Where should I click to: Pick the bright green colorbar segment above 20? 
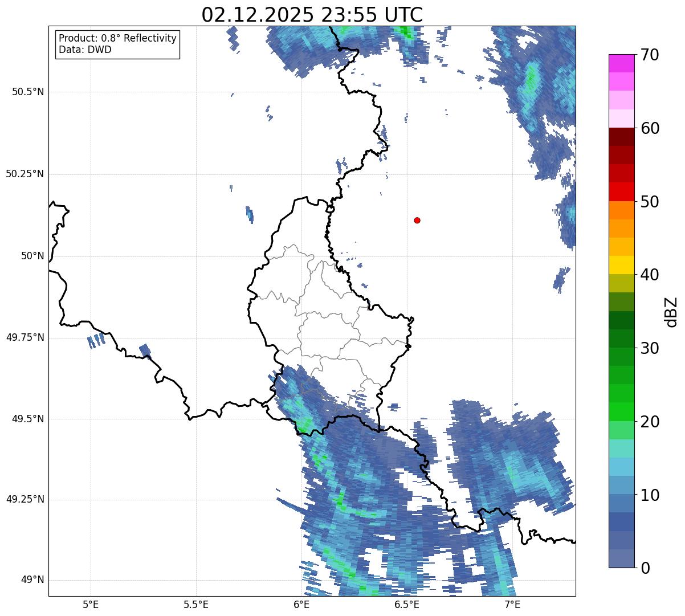621,412
